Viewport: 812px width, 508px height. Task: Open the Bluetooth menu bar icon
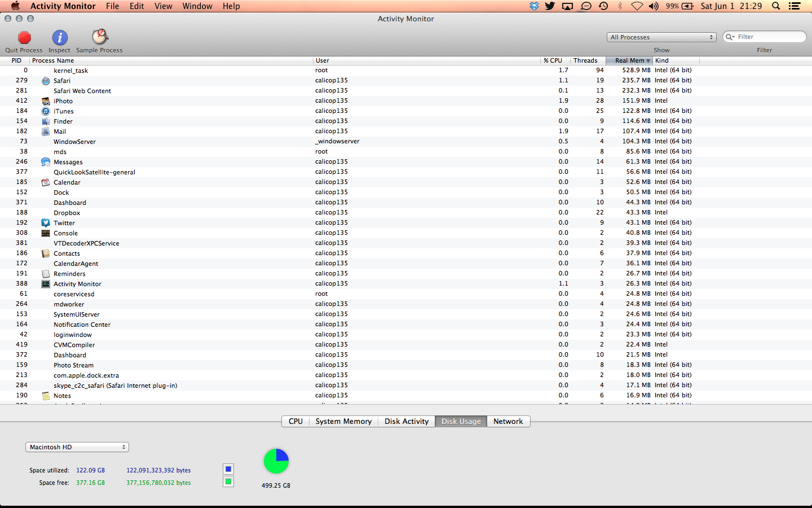click(x=620, y=6)
